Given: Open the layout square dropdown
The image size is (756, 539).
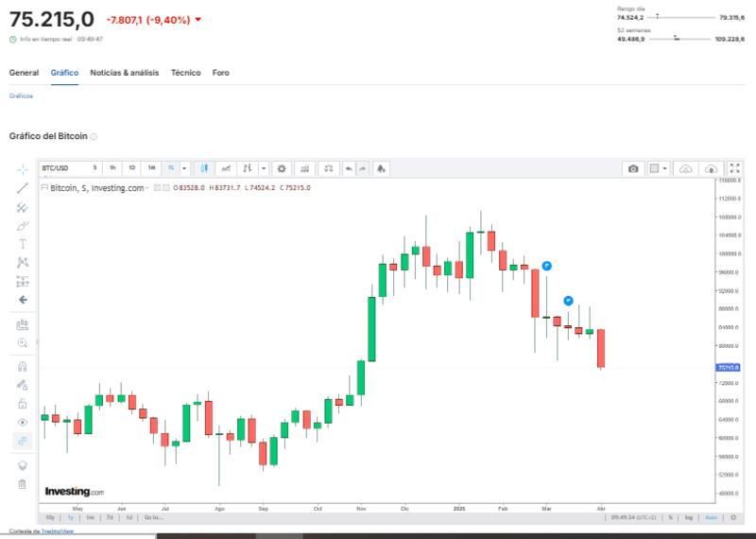Looking at the screenshot, I should click(659, 168).
